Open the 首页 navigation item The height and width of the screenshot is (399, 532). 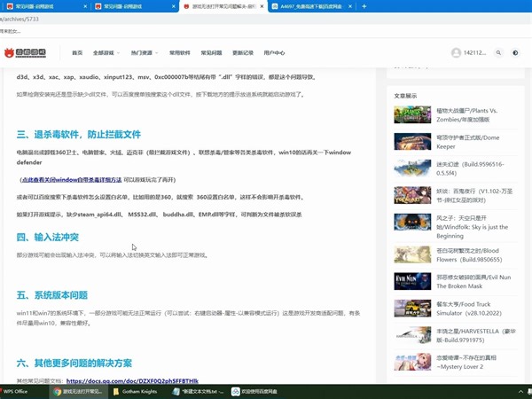tap(77, 52)
